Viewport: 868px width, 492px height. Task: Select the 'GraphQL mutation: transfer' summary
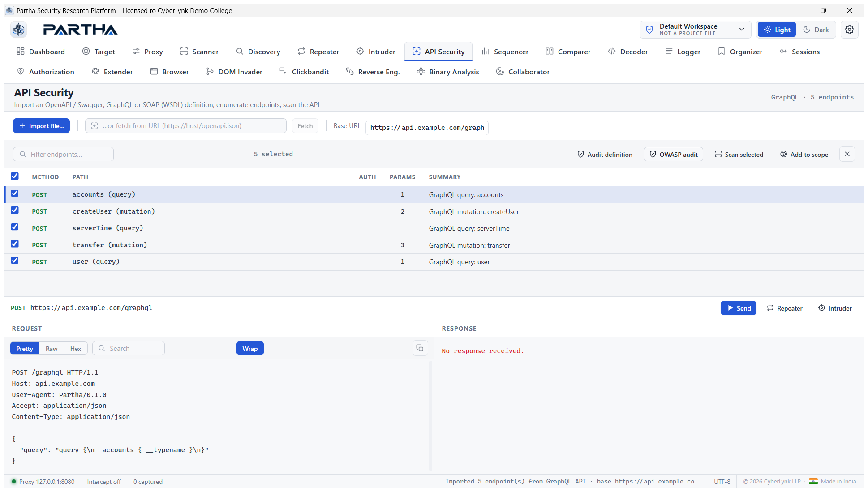click(x=469, y=246)
